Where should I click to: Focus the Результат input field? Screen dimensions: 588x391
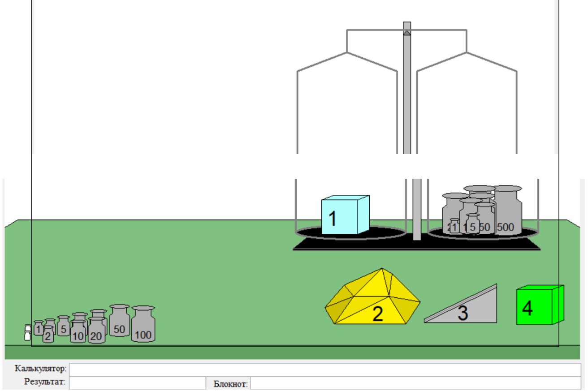[x=137, y=383]
